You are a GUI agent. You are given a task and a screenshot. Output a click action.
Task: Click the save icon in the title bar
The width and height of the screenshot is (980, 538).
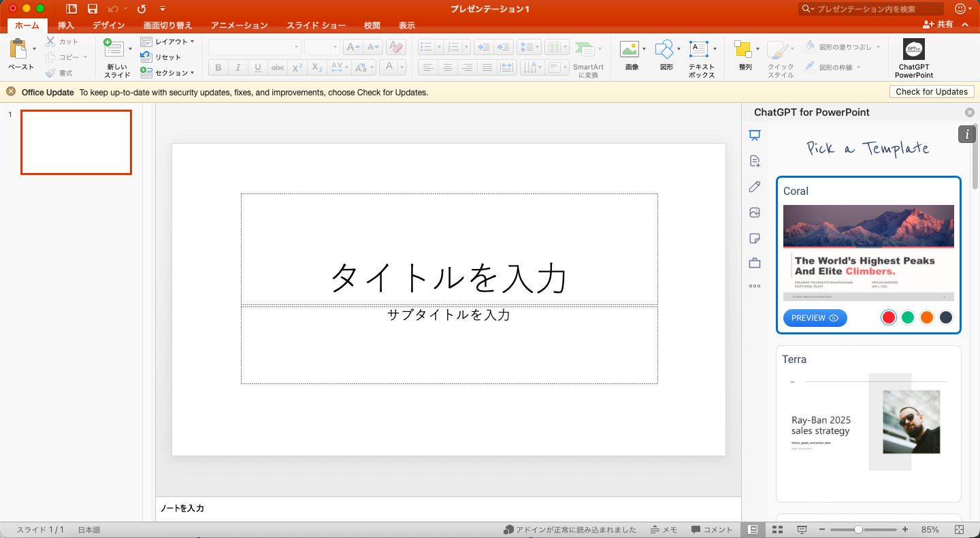93,9
